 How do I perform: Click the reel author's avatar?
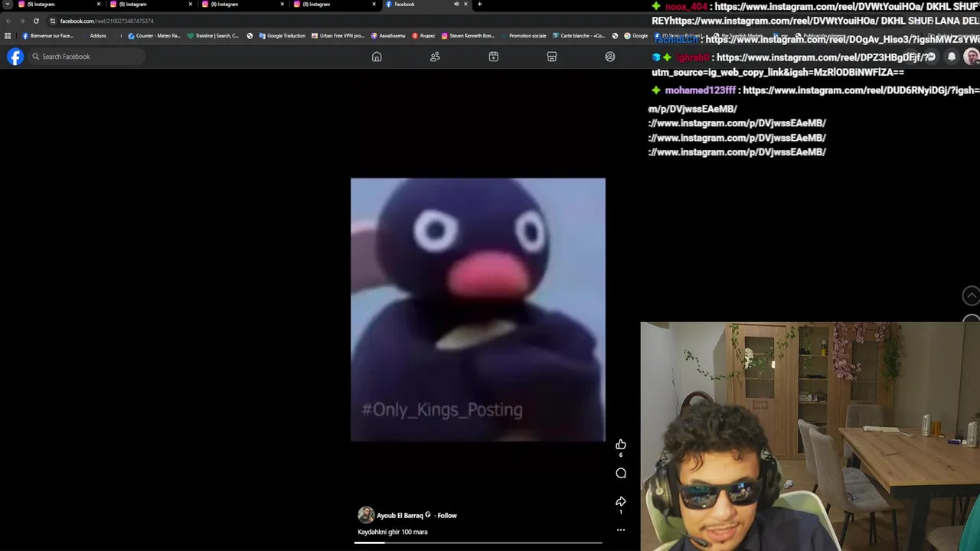coord(366,515)
